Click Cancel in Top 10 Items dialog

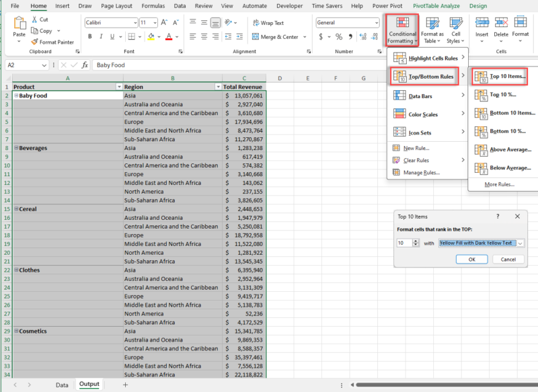[508, 260]
